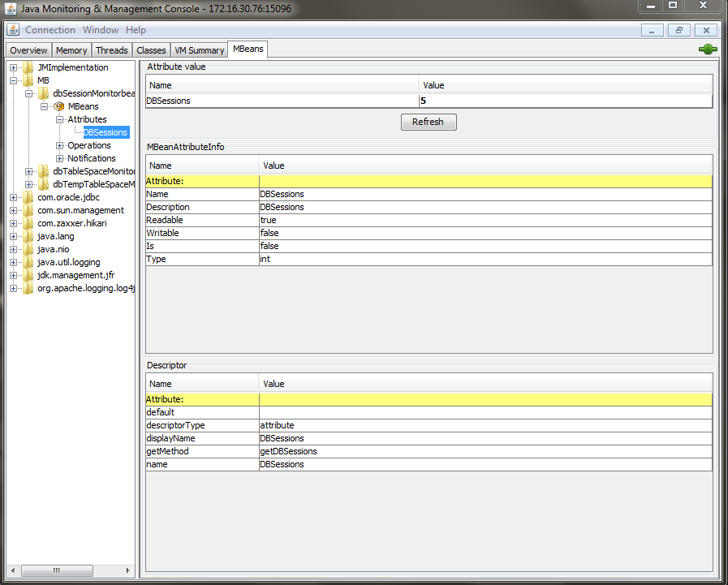The image size is (728, 585).
Task: Click the com.oracle.jdbc folder icon
Action: (x=28, y=197)
